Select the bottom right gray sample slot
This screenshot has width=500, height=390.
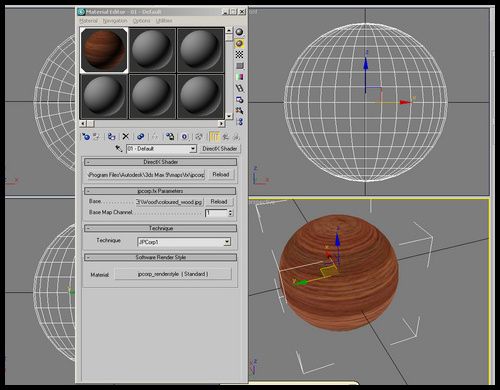pos(201,97)
